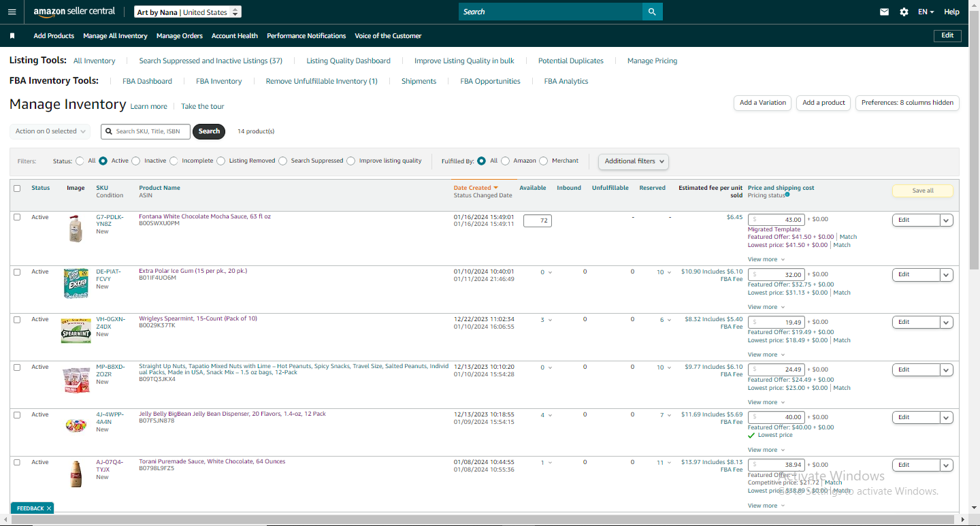
Task: Open the messages envelope icon
Action: [x=884, y=12]
